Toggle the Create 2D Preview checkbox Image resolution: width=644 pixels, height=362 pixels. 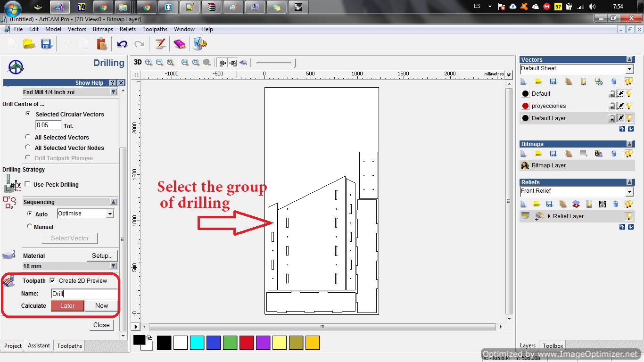point(52,280)
